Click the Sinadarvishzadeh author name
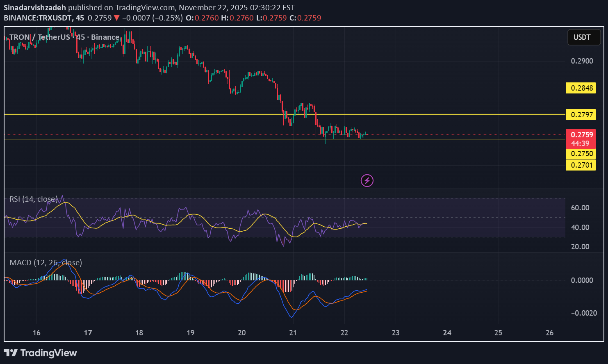 (x=35, y=8)
